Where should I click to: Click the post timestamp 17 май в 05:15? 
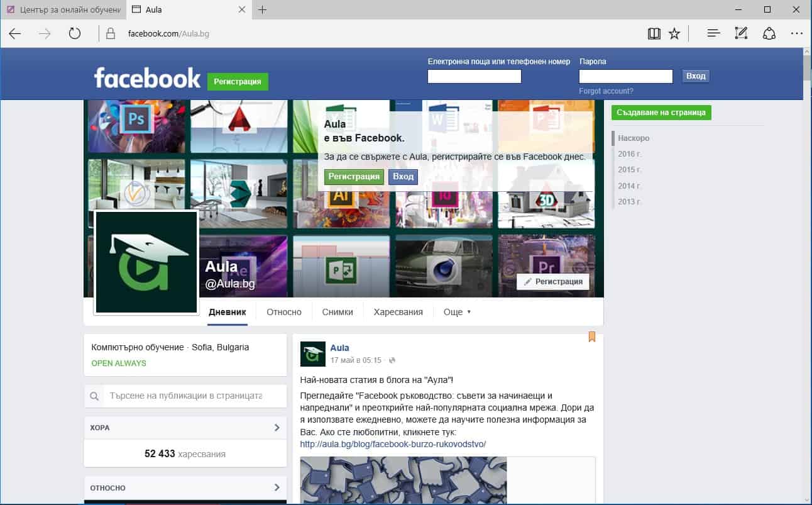point(356,360)
